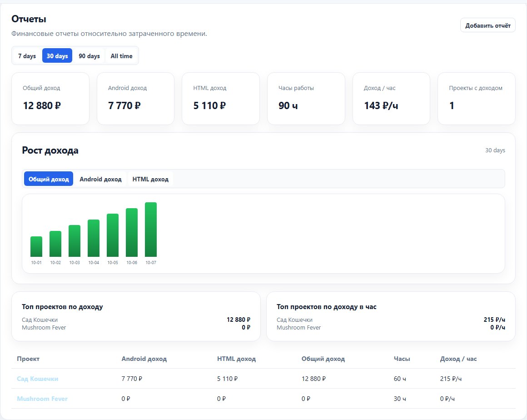Select the 7 days period tab
The height and width of the screenshot is (420, 527).
click(27, 56)
